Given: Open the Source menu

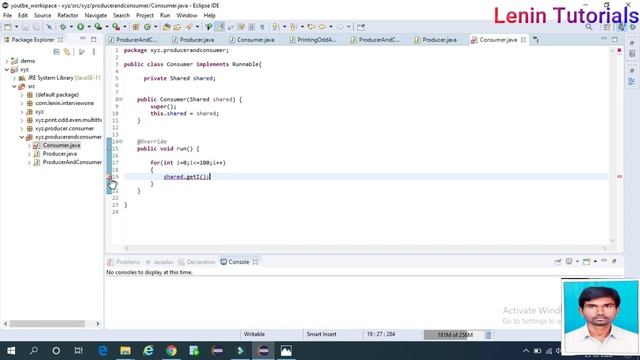Looking at the screenshot, I should (x=42, y=15).
